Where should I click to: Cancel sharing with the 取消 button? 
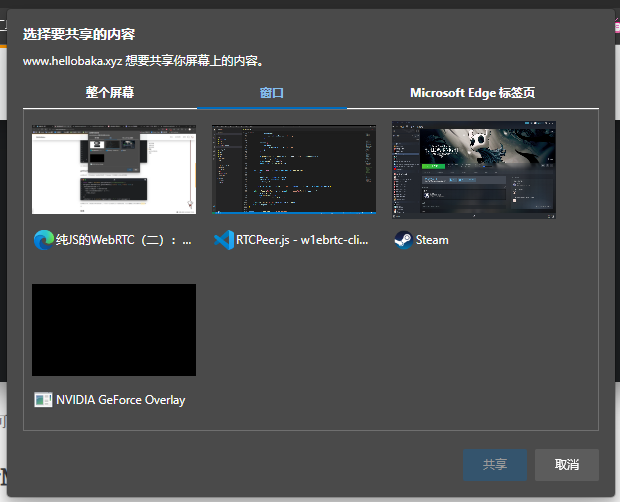(567, 465)
